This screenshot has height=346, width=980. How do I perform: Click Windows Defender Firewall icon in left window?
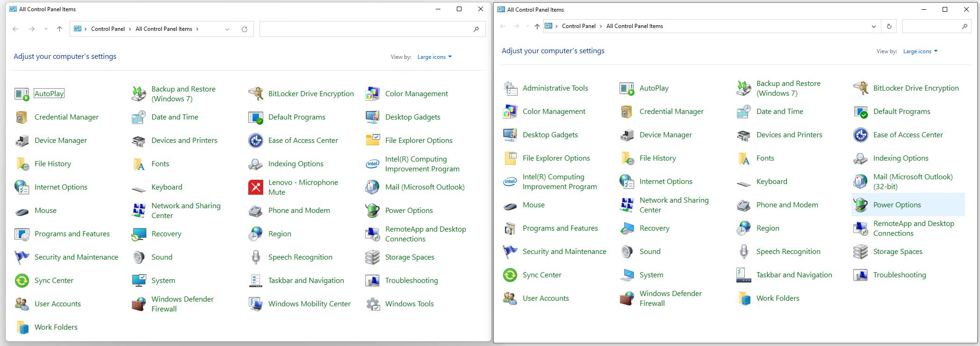(139, 304)
